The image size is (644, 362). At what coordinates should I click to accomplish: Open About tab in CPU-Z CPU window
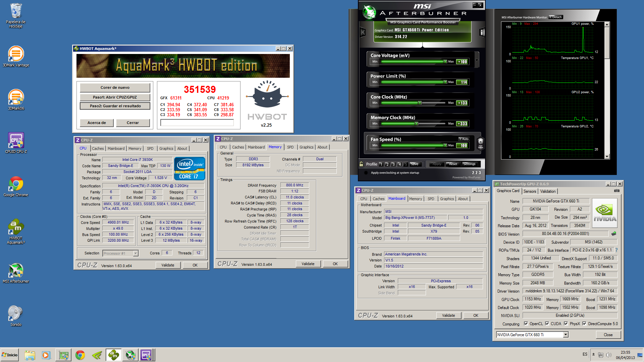click(x=182, y=148)
